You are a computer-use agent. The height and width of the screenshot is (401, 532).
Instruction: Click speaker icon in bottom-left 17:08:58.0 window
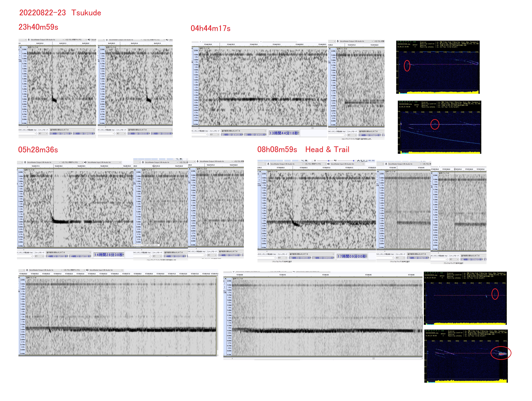[87, 270]
